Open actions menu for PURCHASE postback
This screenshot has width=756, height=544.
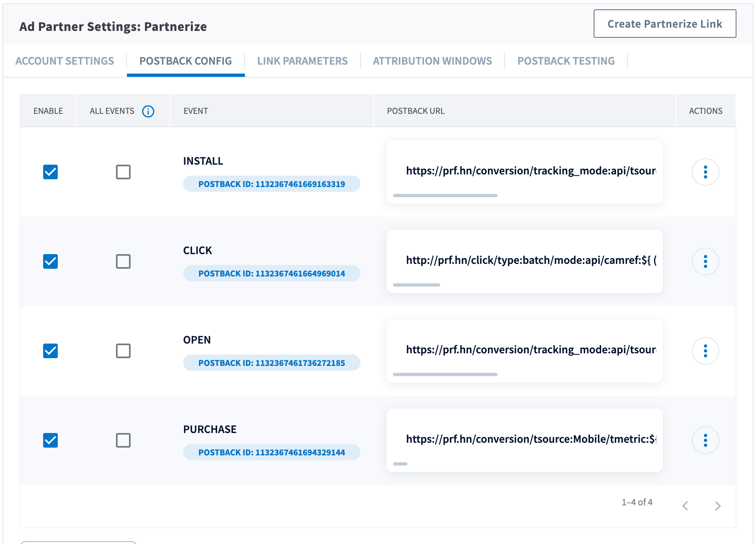click(705, 440)
